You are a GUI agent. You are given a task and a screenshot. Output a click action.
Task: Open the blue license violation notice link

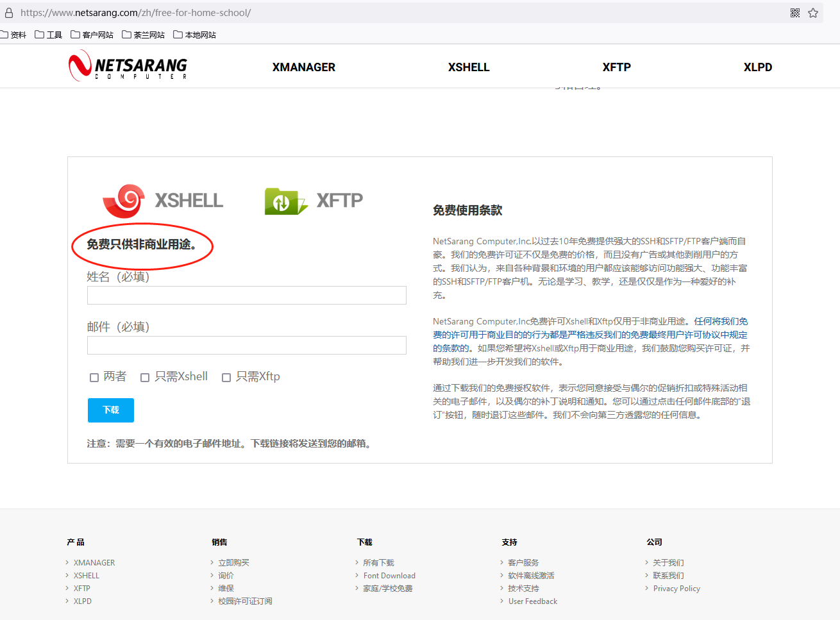590,335
